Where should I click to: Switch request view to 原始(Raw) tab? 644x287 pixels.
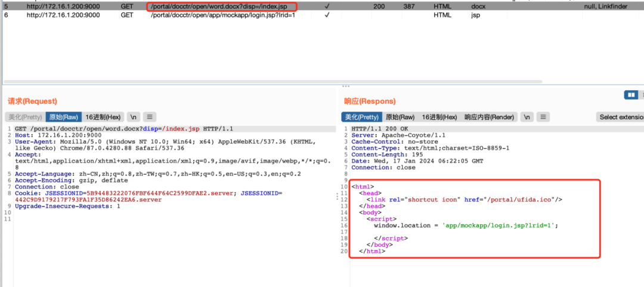coord(64,117)
